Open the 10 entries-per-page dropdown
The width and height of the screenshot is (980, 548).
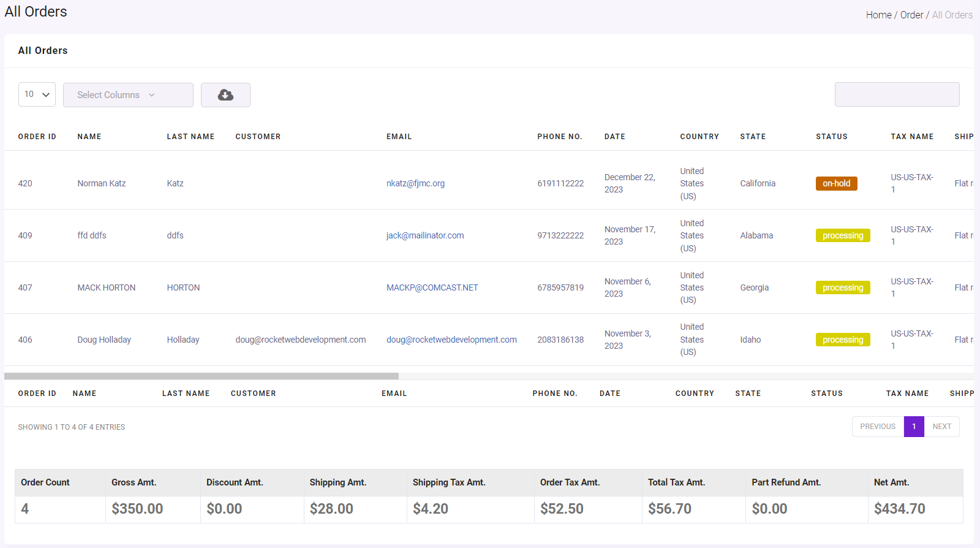coord(37,94)
